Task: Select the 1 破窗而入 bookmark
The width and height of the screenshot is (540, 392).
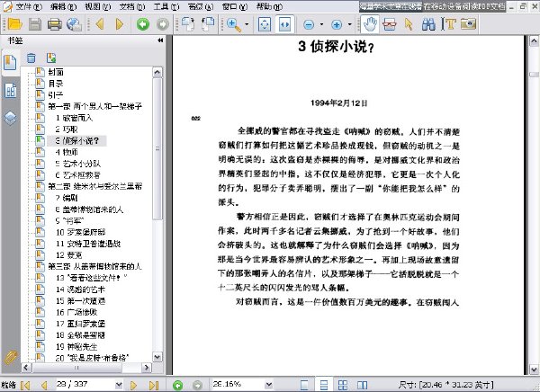Action: (74, 118)
